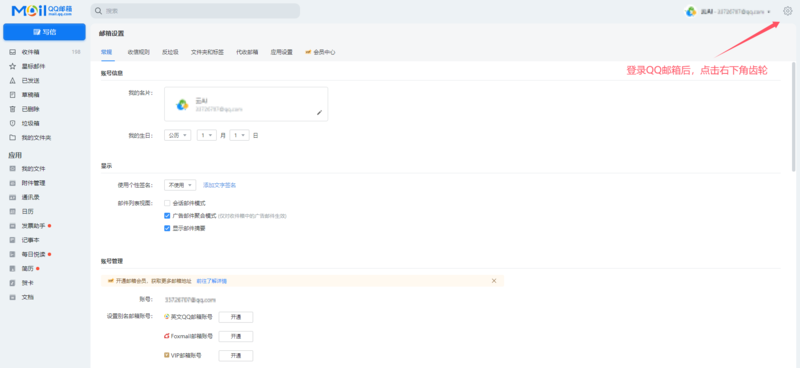
Task: Click 开通 for VIP邮箱账号
Action: click(x=236, y=355)
